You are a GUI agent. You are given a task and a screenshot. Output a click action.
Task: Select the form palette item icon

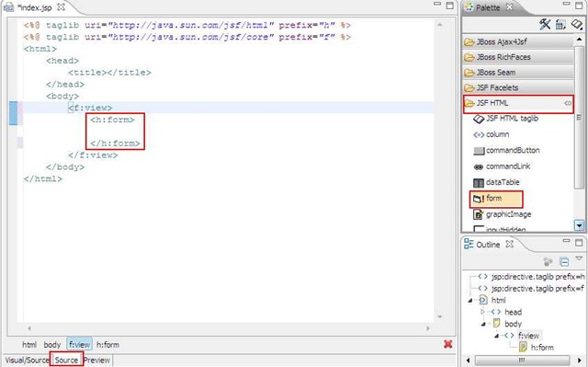(x=479, y=199)
